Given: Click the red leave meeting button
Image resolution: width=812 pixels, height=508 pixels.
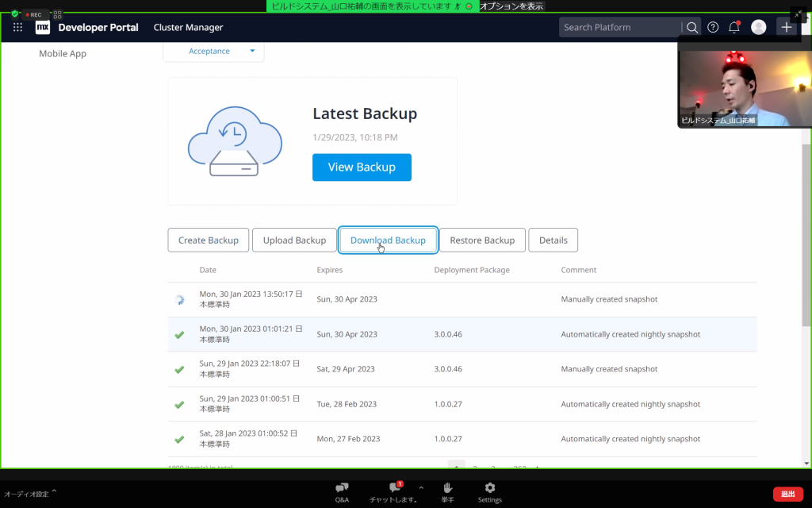Looking at the screenshot, I should (x=787, y=494).
